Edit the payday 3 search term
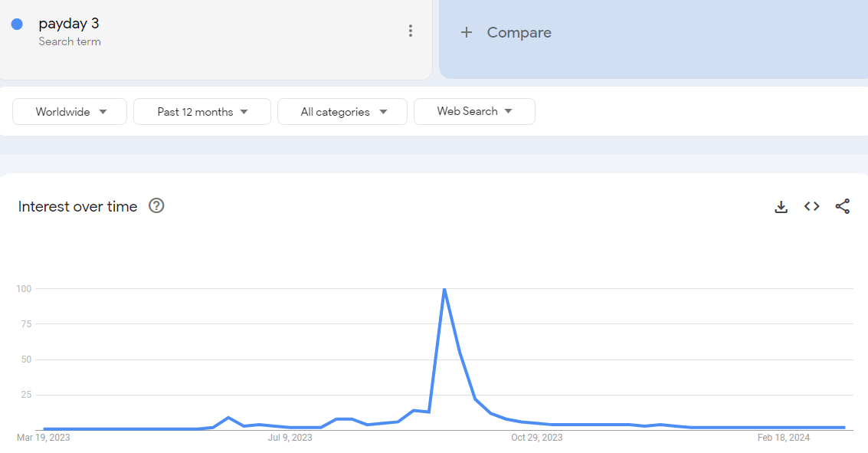Viewport: 868px width, 453px height. 69,23
